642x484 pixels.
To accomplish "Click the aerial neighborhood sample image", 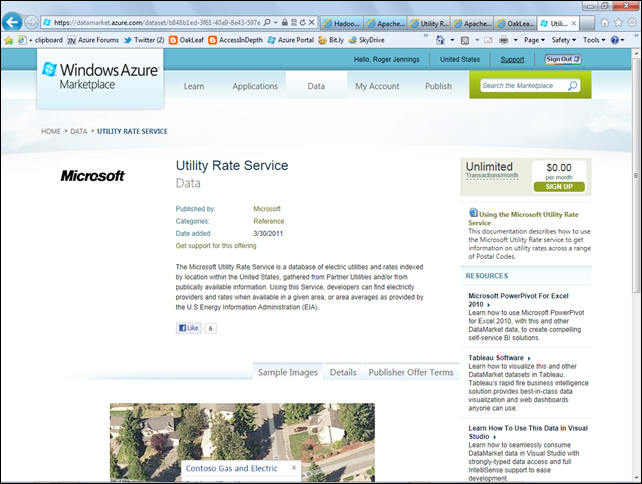I will tap(242, 442).
